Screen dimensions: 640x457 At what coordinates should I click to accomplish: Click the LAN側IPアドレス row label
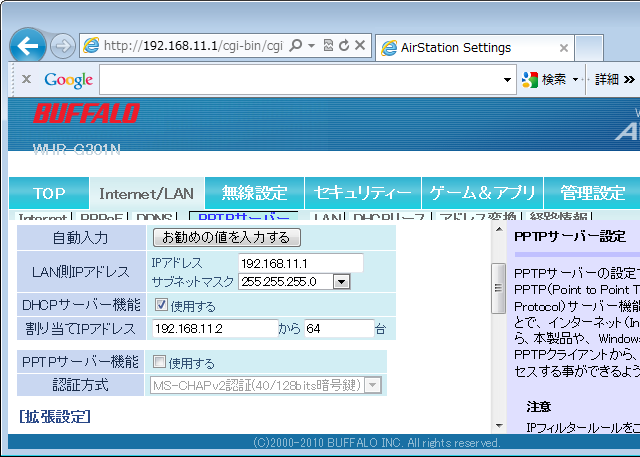pyautogui.click(x=81, y=272)
